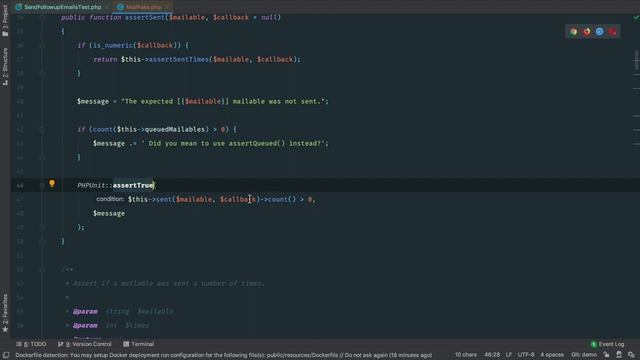
Task: Click the first @param tag for $mailable
Action: tap(85, 311)
